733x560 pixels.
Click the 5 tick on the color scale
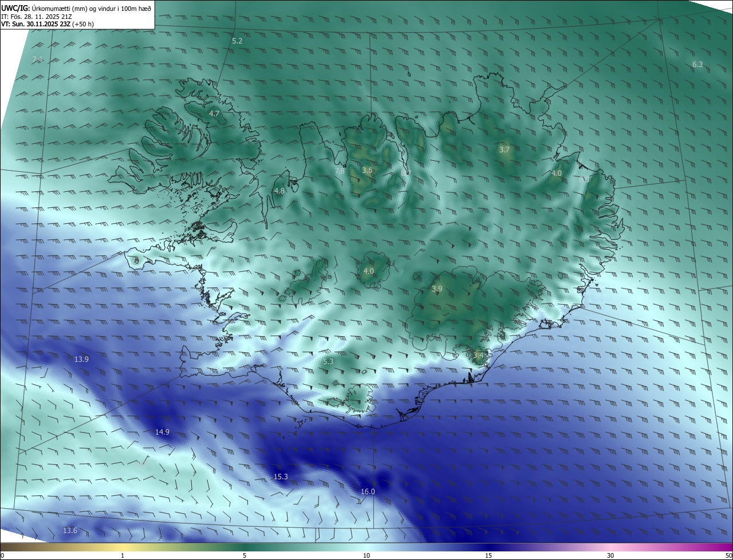click(245, 556)
